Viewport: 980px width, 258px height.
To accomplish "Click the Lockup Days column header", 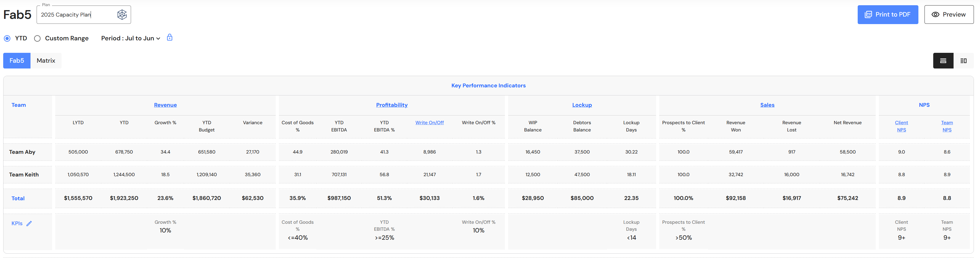I will click(631, 126).
